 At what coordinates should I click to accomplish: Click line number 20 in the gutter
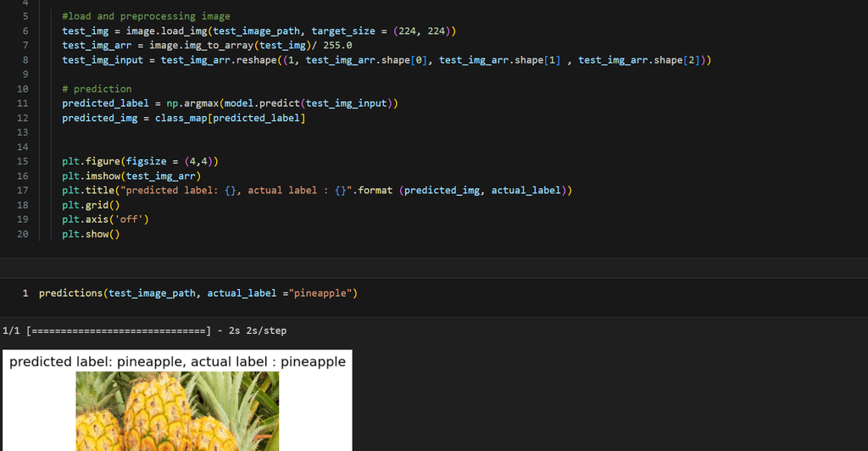coord(23,234)
